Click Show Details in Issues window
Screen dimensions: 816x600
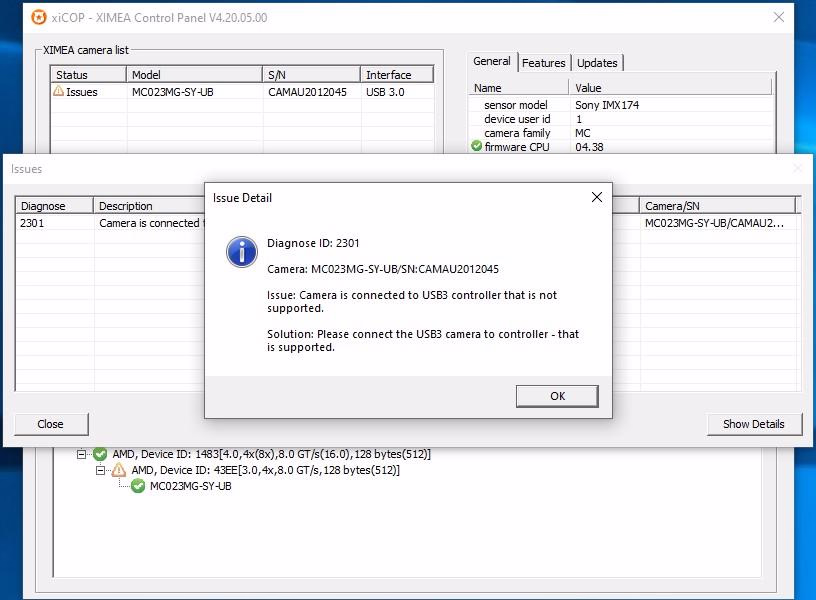tap(753, 424)
